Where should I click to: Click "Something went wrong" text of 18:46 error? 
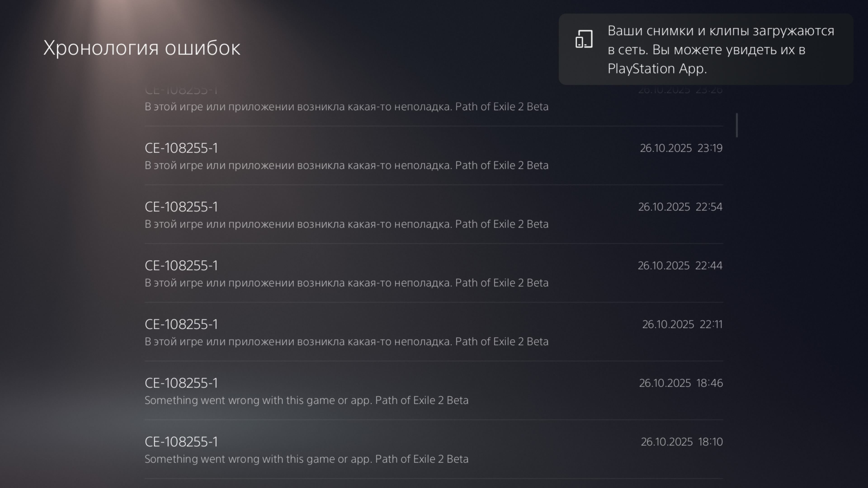coord(306,400)
